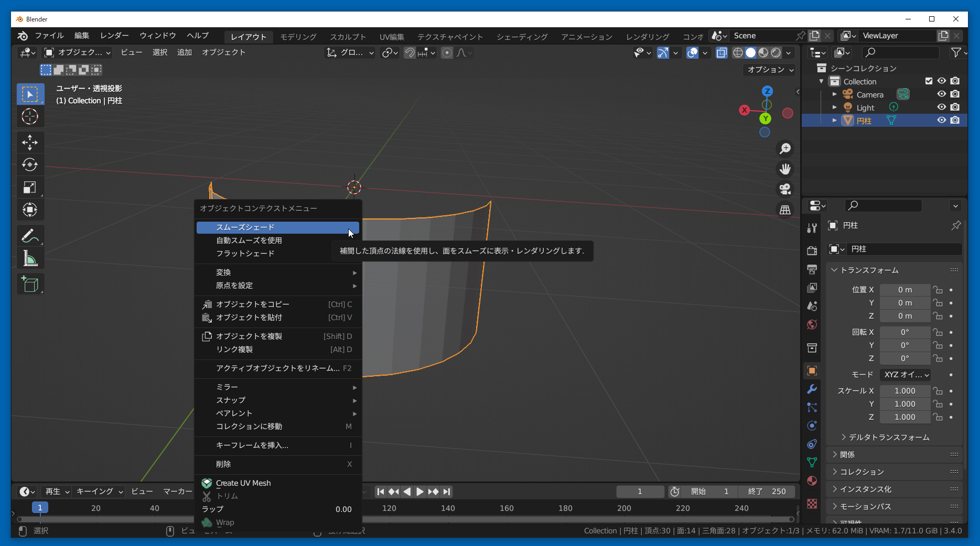Image resolution: width=980 pixels, height=546 pixels.
Task: Activate the Annotate pencil tool
Action: 30,236
